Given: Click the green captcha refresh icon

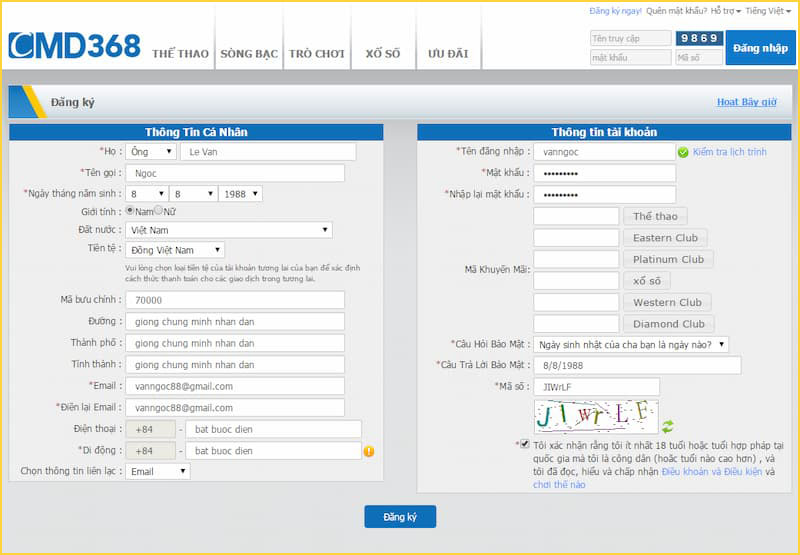Looking at the screenshot, I should pyautogui.click(x=668, y=427).
